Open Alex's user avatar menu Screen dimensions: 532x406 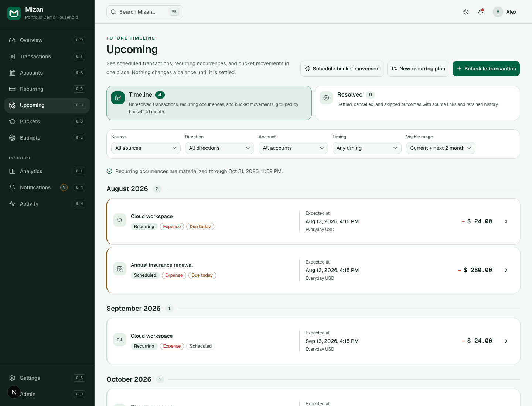click(498, 12)
